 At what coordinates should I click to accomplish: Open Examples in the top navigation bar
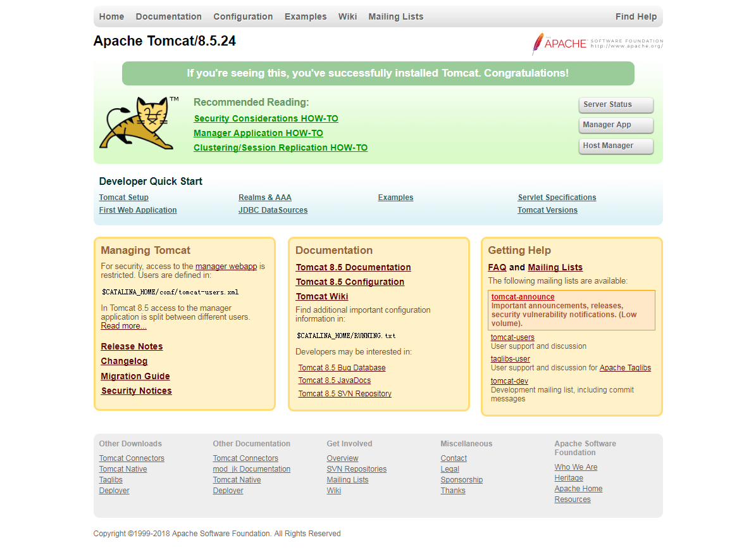coord(306,16)
